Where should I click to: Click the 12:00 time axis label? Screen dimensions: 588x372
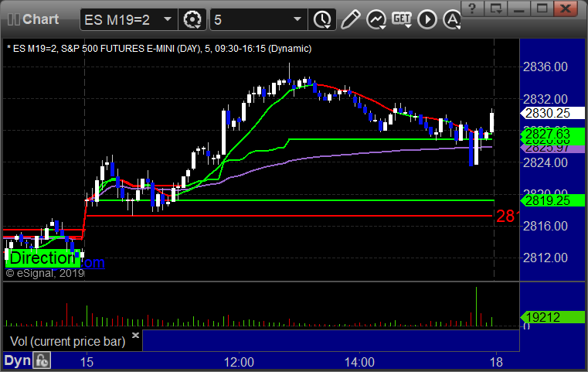click(x=239, y=362)
